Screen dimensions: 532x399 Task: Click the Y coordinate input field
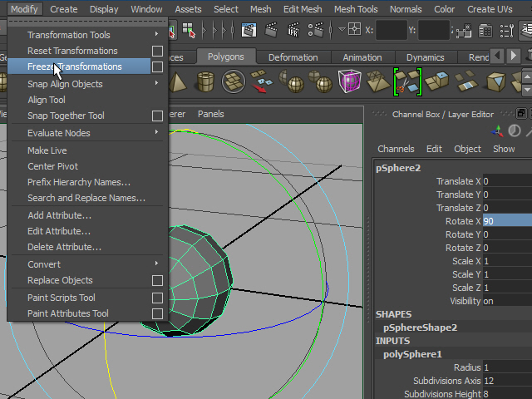tap(434, 30)
